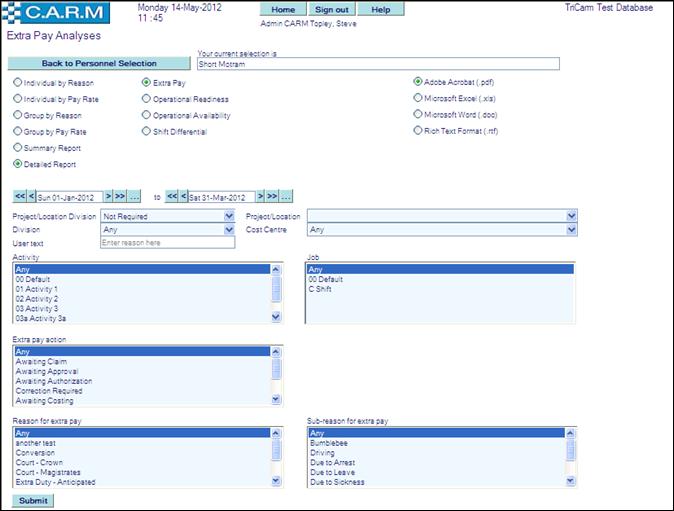Open start date picker ellipsis button
The image size is (674, 511).
point(135,196)
